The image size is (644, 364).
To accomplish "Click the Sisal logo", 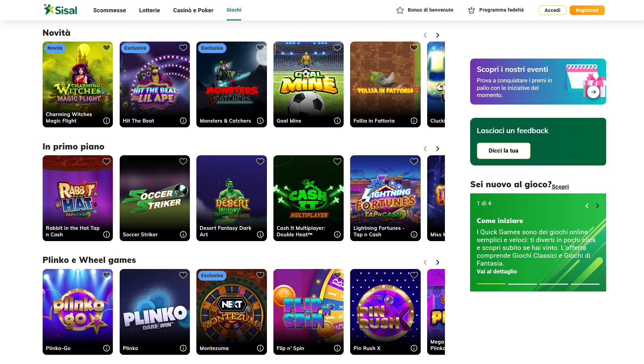I will 61,10.
